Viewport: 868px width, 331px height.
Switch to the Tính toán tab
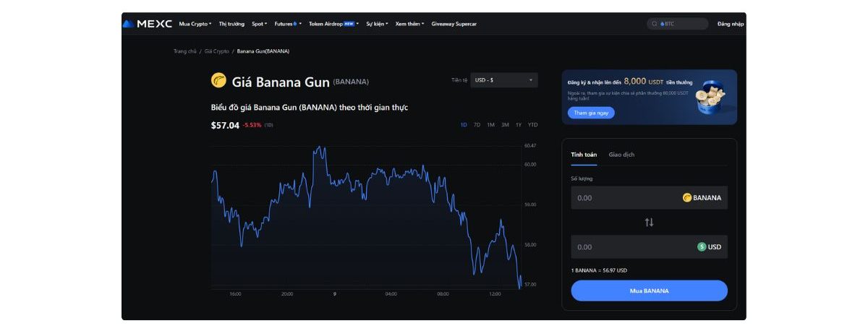click(584, 155)
